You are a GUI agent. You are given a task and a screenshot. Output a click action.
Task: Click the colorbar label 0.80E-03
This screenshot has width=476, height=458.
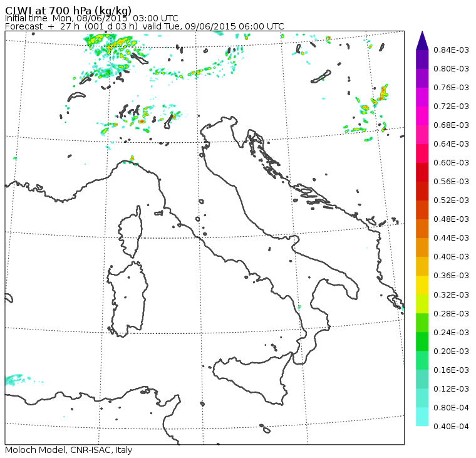pos(451,69)
